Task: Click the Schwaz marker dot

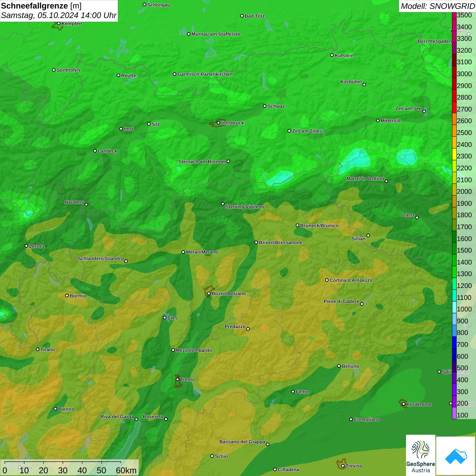Action: tap(265, 106)
